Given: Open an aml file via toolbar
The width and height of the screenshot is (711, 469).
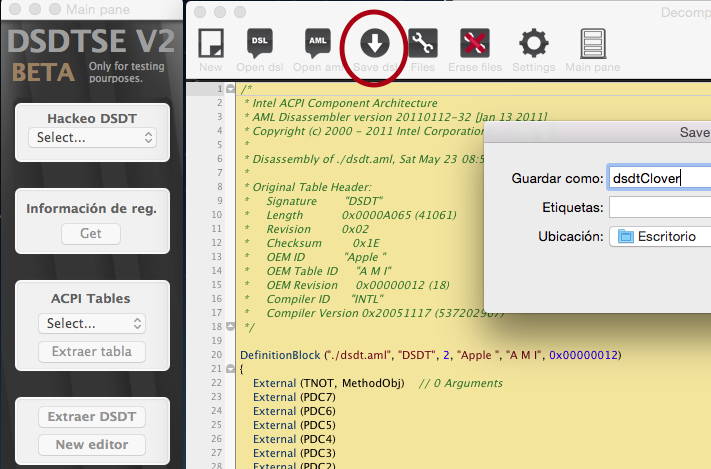Looking at the screenshot, I should click(317, 44).
